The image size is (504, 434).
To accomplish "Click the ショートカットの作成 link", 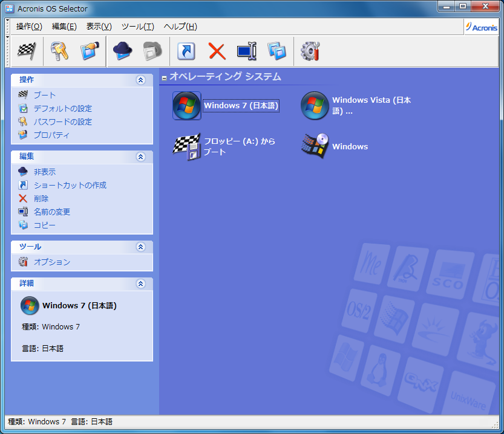I will (x=70, y=185).
